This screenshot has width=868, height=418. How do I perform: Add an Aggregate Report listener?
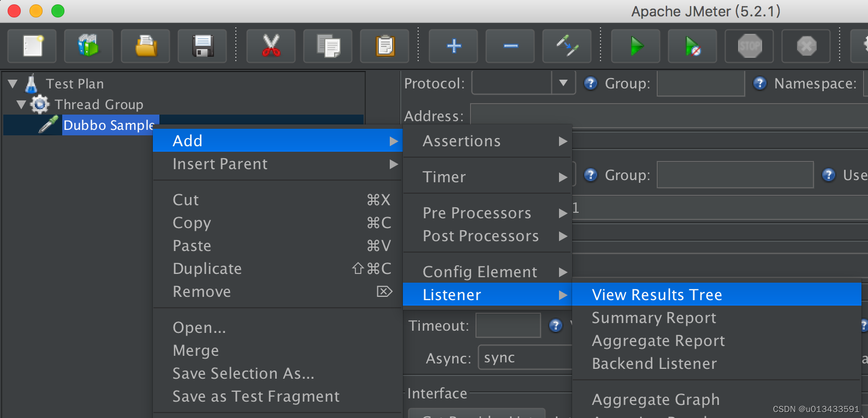tap(717, 341)
